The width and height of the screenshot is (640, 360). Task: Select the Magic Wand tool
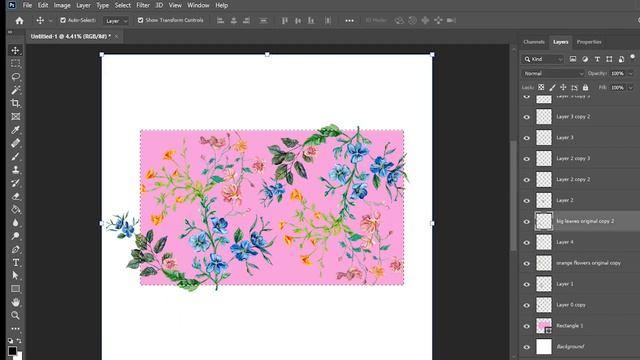[x=16, y=90]
